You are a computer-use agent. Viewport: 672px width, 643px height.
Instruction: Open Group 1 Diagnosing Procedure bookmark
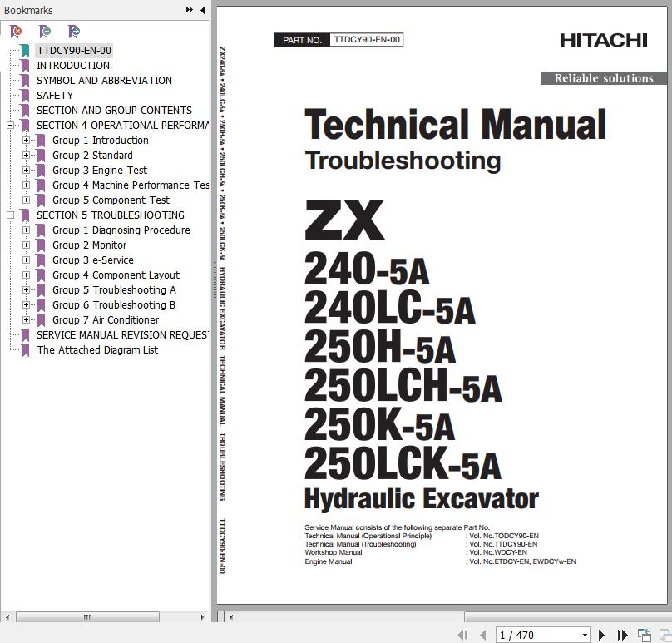coord(121,230)
